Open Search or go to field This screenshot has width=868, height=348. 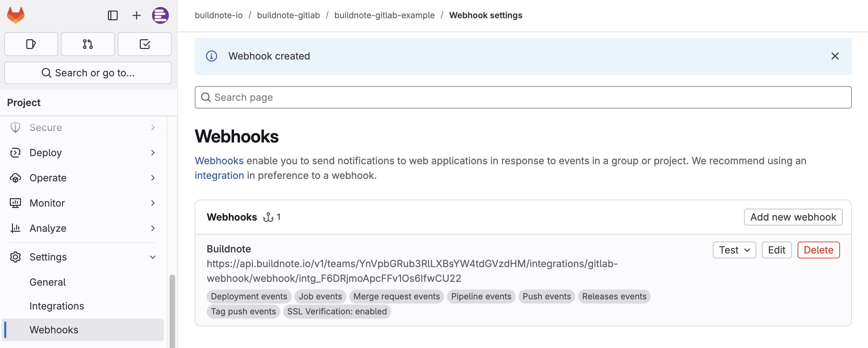[x=88, y=73]
